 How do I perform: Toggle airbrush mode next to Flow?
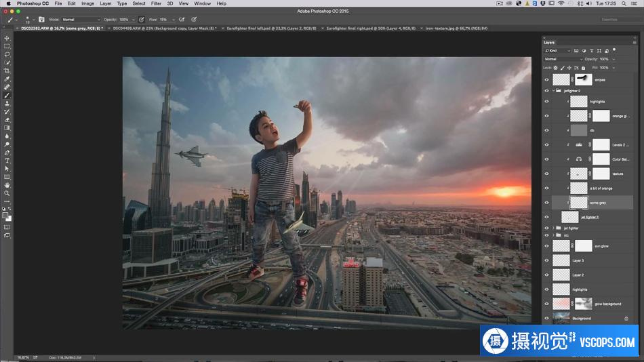pos(182,19)
